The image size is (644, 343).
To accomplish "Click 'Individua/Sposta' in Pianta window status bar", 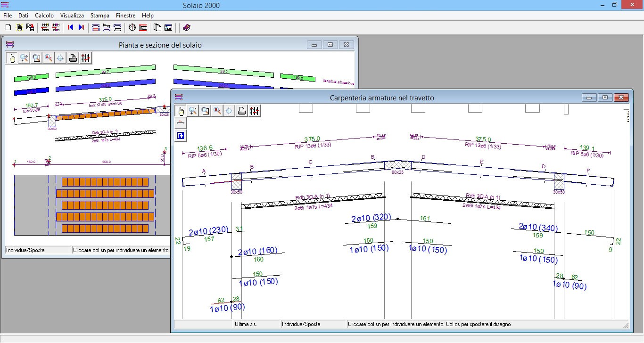I will 38,250.
